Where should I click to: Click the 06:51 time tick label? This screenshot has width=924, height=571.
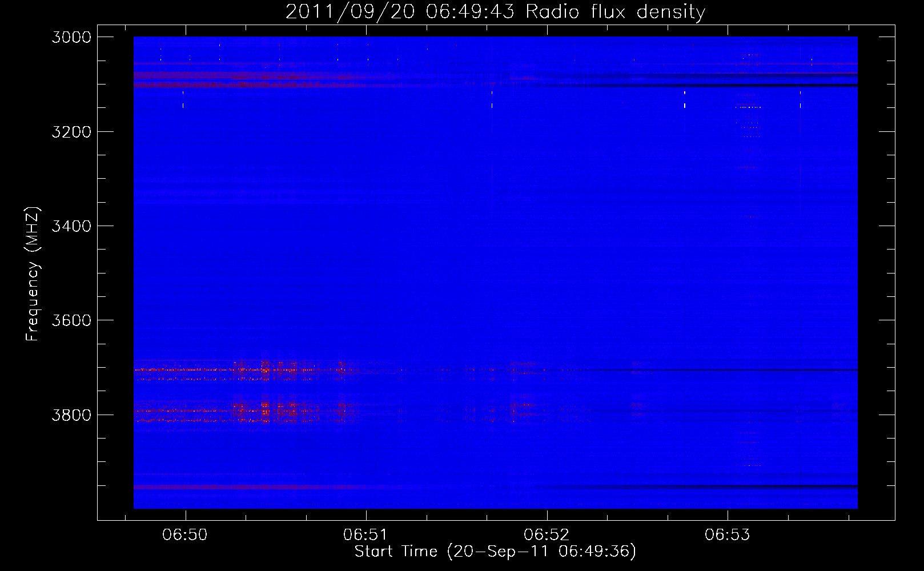pos(365,535)
